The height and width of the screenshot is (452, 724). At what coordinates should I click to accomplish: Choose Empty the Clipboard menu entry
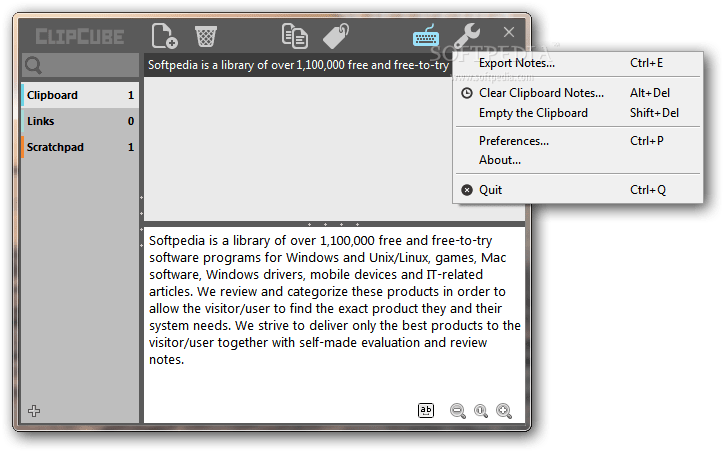coord(578,113)
